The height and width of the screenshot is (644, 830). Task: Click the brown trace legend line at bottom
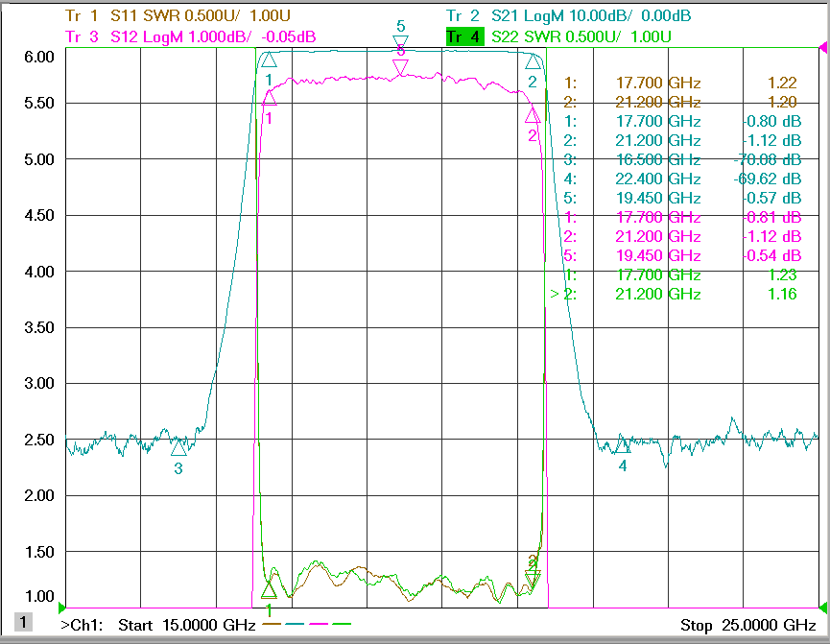coord(272,624)
